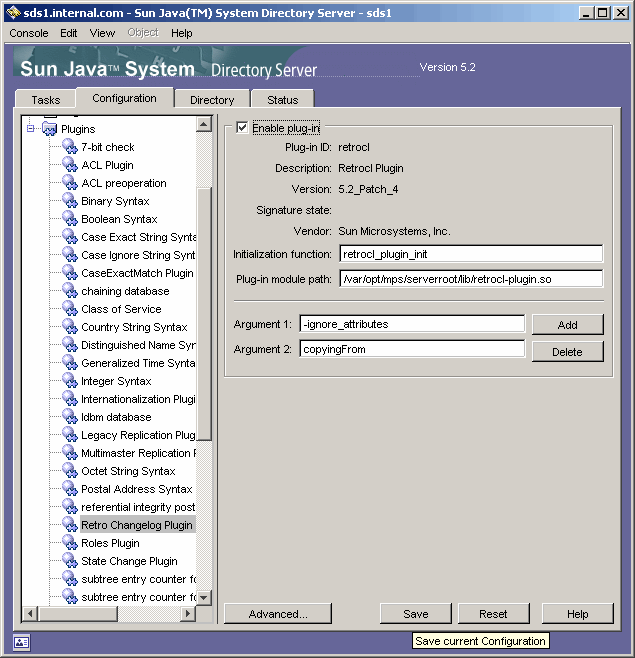The image size is (635, 658).
Task: Click the ACL Plugin icon
Action: tap(69, 165)
